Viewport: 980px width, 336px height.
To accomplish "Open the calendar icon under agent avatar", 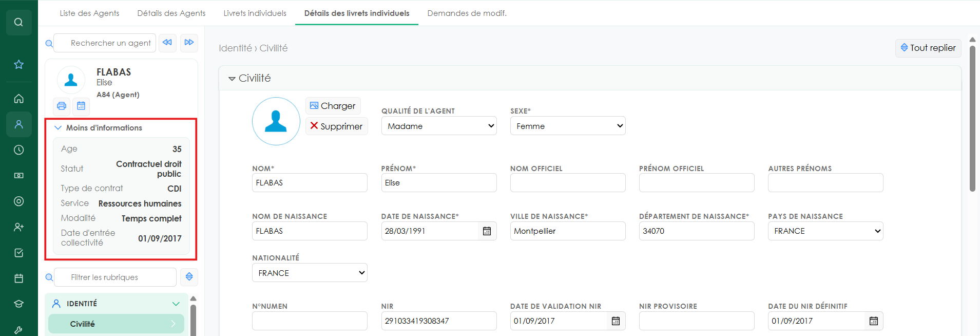I will (81, 106).
